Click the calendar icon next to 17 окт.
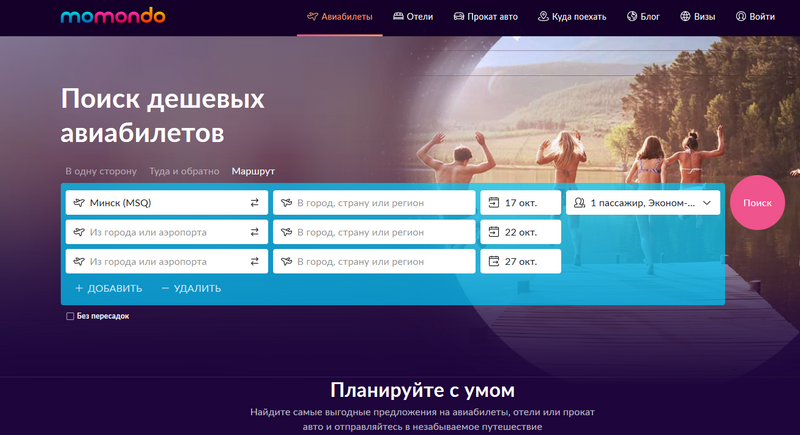Viewport: 800px width, 435px height. point(493,202)
